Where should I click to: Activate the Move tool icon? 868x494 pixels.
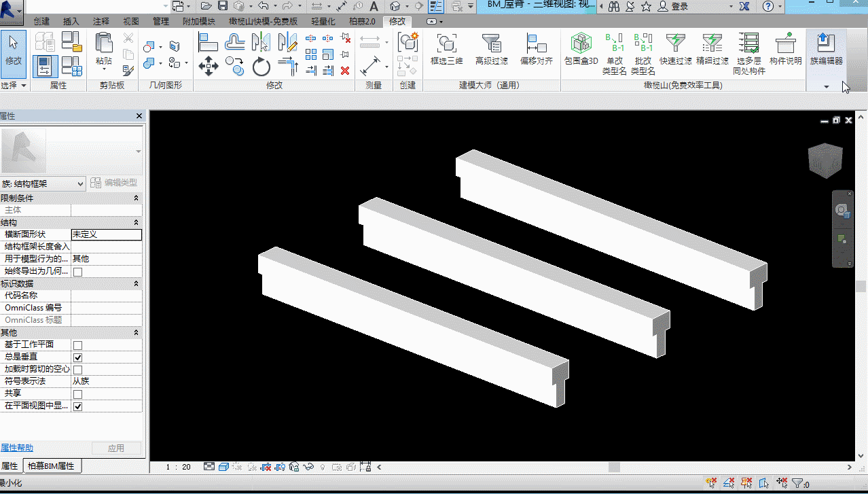[209, 66]
